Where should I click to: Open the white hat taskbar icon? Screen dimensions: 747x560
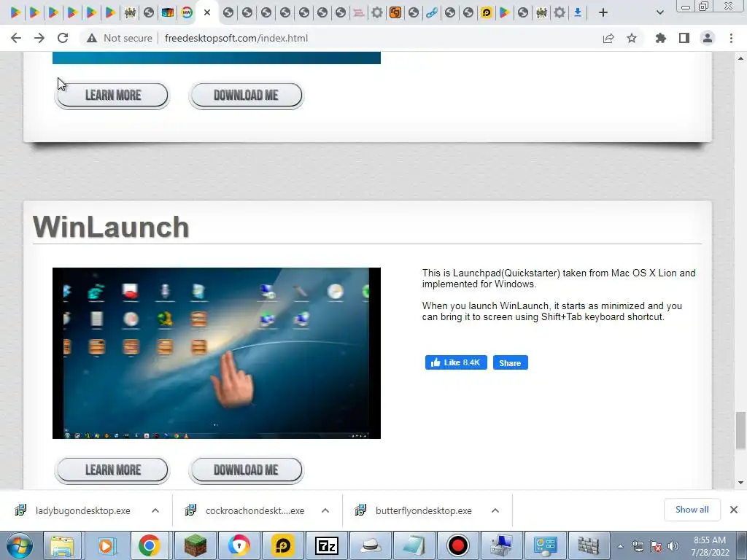click(370, 545)
